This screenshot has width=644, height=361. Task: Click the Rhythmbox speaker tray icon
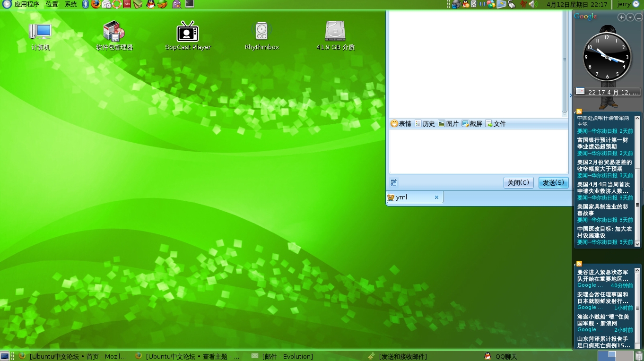(474, 4)
